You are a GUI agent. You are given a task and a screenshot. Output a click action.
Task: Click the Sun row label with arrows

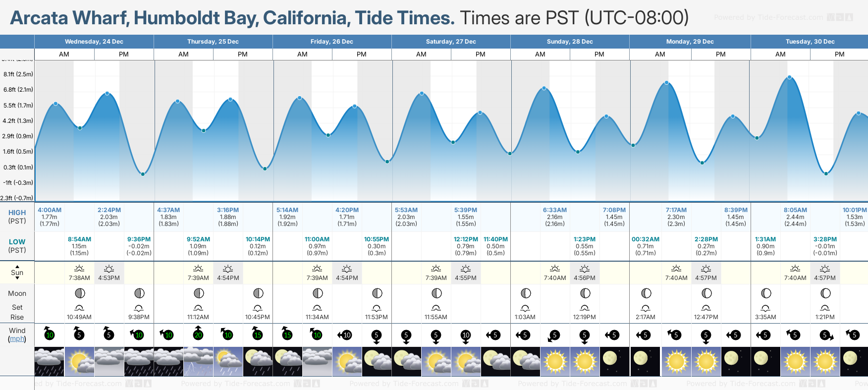pyautogui.click(x=17, y=273)
